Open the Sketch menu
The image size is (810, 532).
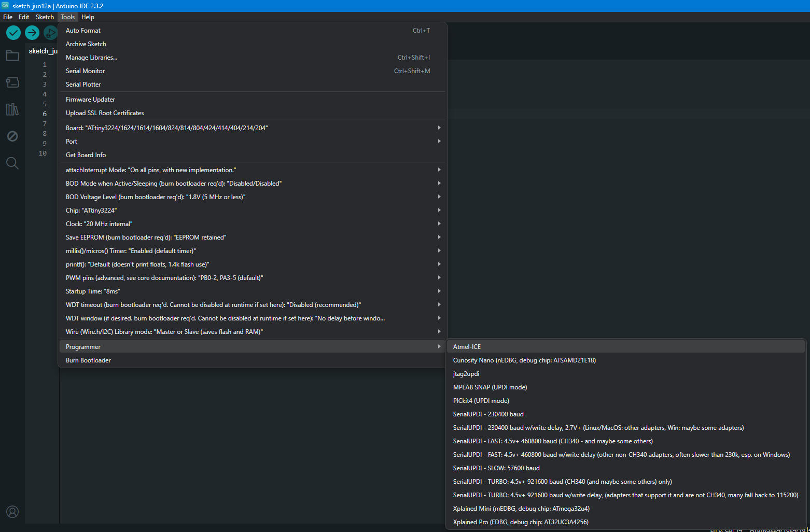(45, 17)
